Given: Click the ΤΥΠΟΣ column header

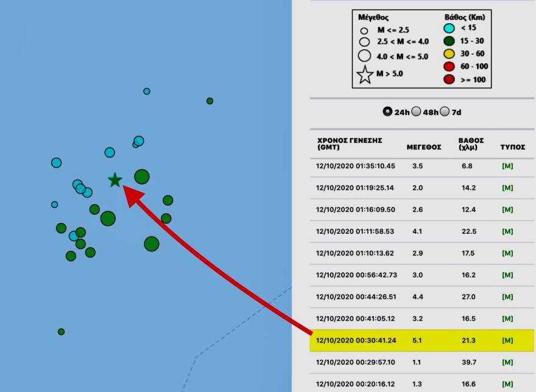Looking at the screenshot, I should click(512, 147).
